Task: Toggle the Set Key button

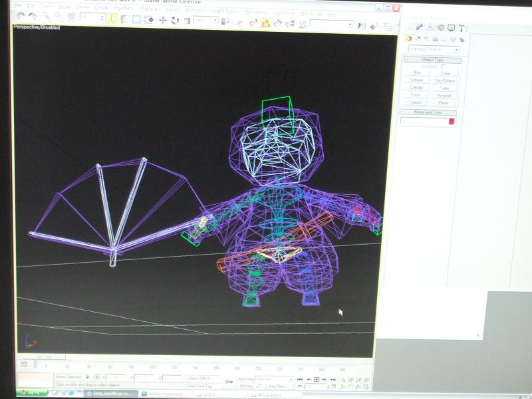Action: tap(245, 386)
